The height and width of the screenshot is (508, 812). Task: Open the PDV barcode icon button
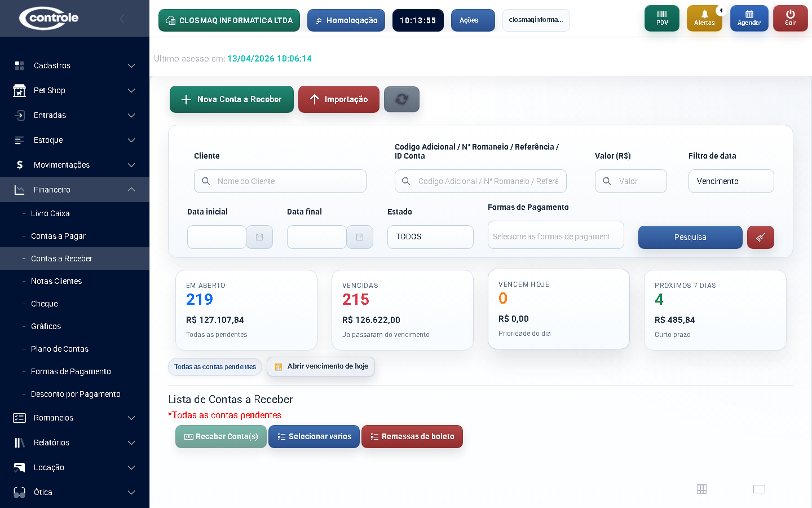coord(661,18)
